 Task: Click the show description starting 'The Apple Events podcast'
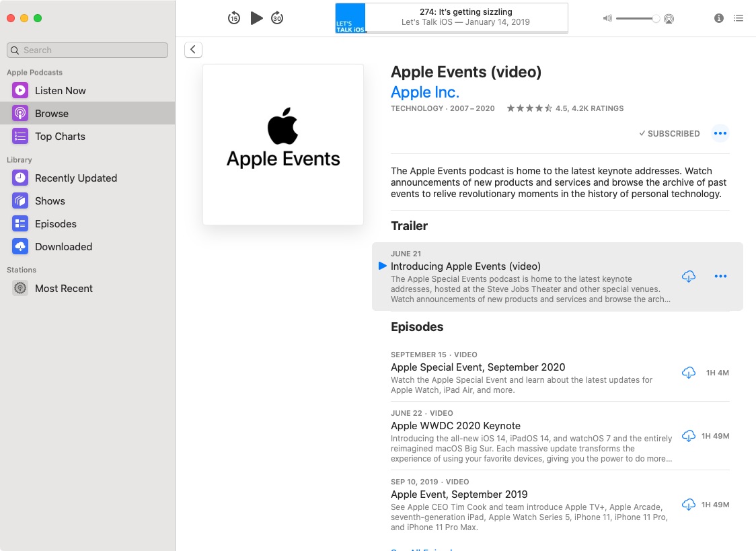click(x=558, y=182)
